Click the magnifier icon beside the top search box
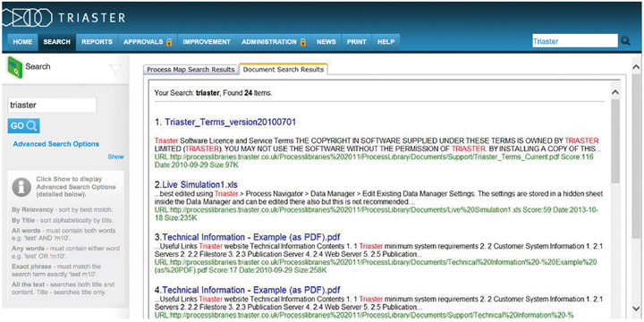 click(x=625, y=41)
